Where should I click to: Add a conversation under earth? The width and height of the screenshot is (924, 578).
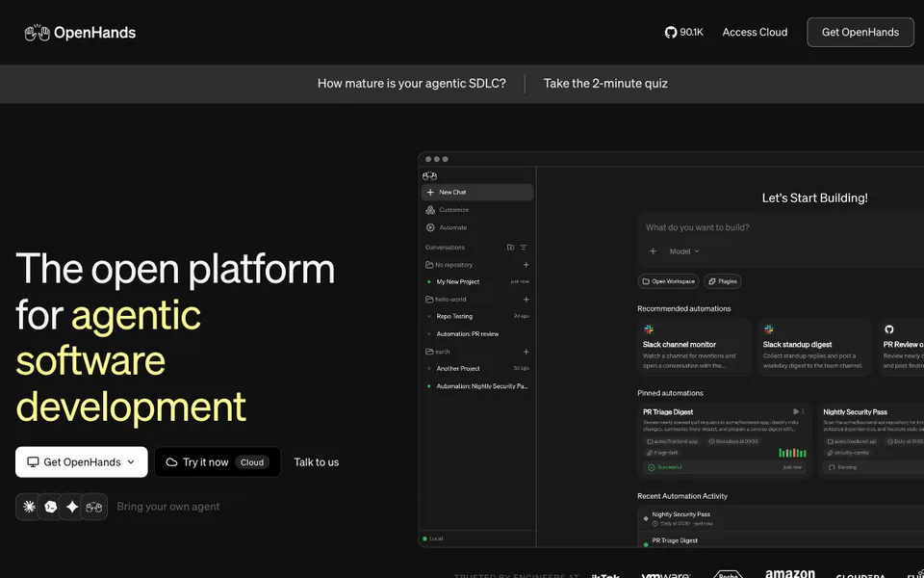tap(526, 352)
